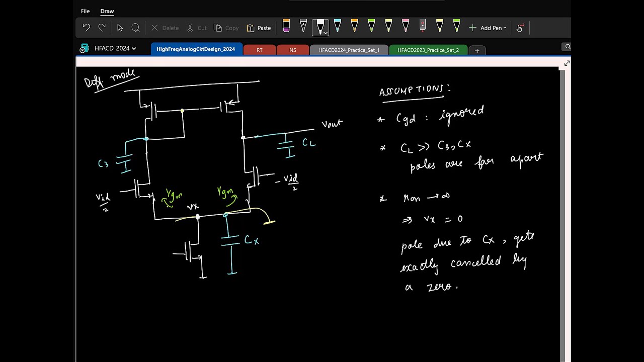644x362 pixels.
Task: Click the search magnifier icon
Action: pos(568,47)
